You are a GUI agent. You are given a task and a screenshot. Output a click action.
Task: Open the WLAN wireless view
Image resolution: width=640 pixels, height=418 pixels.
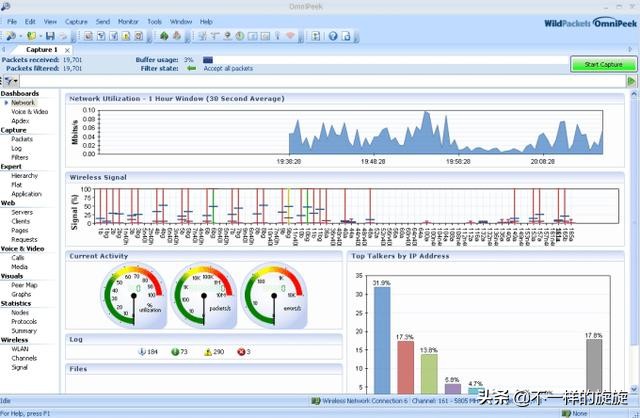pos(20,349)
